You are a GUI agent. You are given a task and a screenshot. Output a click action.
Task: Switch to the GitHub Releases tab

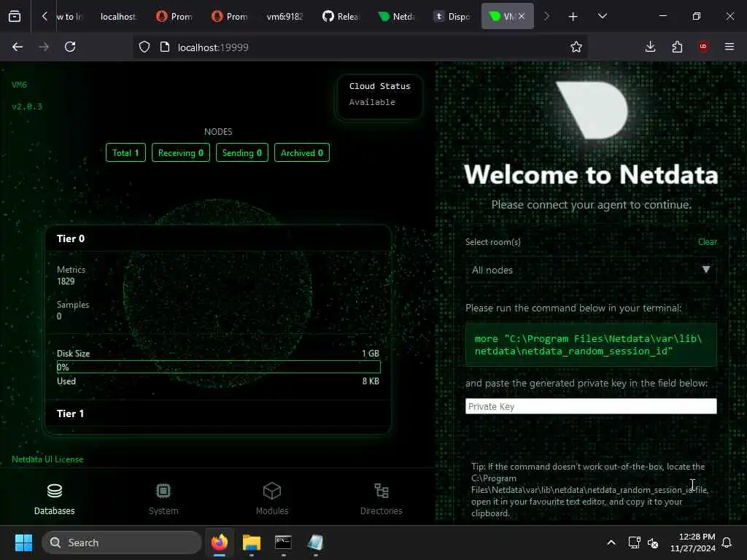click(x=341, y=17)
